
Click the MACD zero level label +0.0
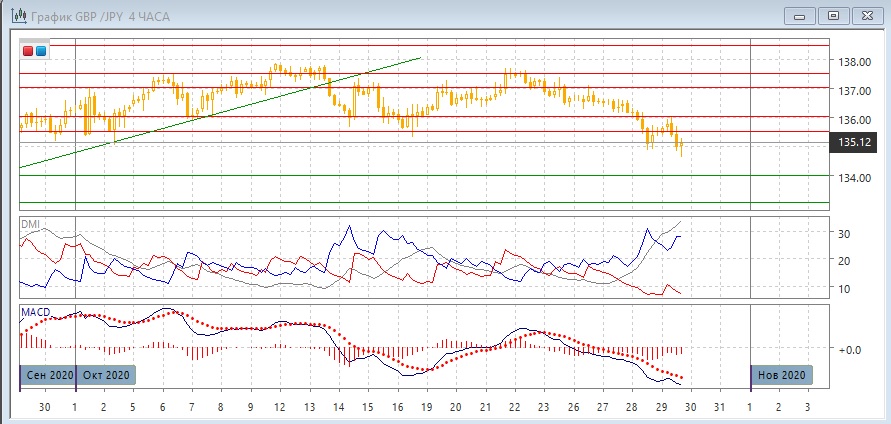coord(850,350)
